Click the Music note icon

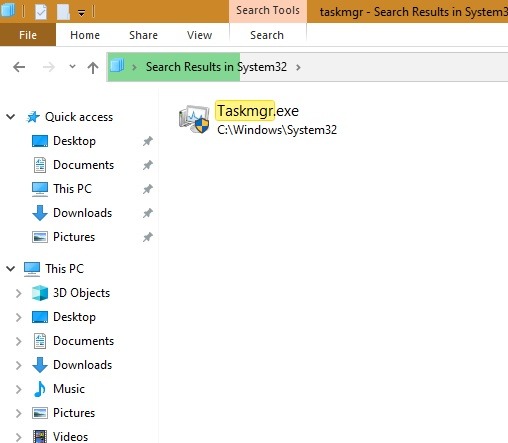pos(40,389)
